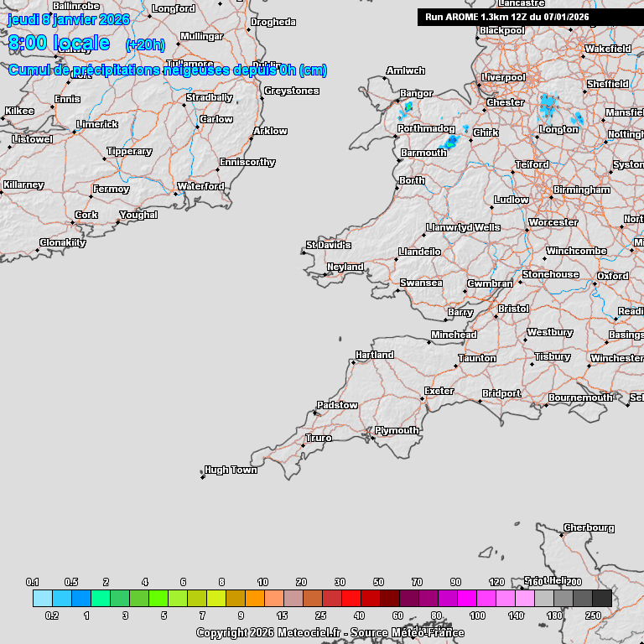Click the Cherbourg city marker dot
This screenshot has height=644, width=644.
pos(562,535)
